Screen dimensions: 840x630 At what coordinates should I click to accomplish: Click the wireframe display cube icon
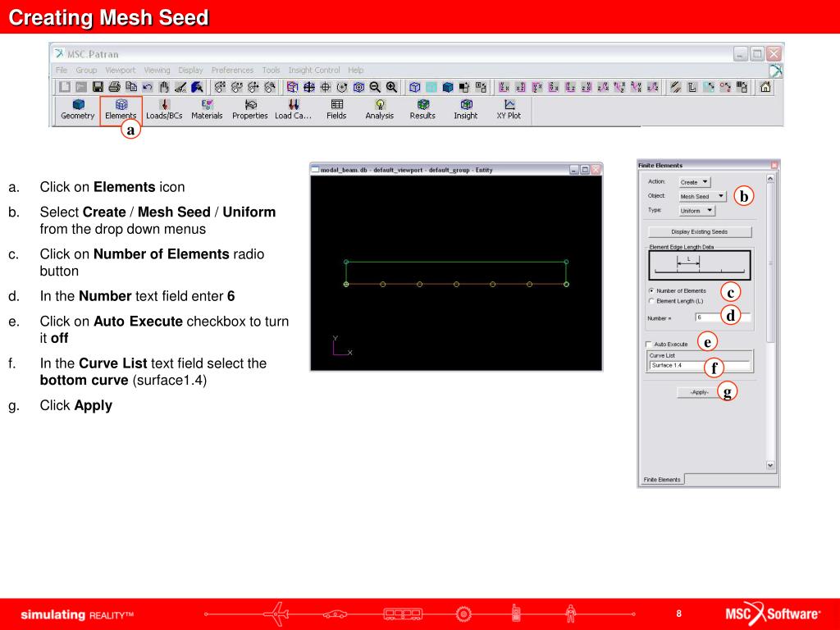pos(414,87)
